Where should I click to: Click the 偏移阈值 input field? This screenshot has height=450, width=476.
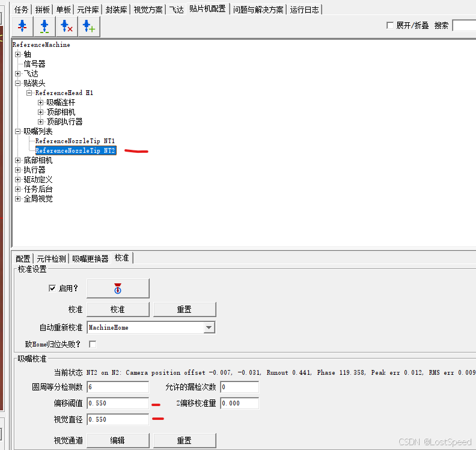[x=118, y=403]
